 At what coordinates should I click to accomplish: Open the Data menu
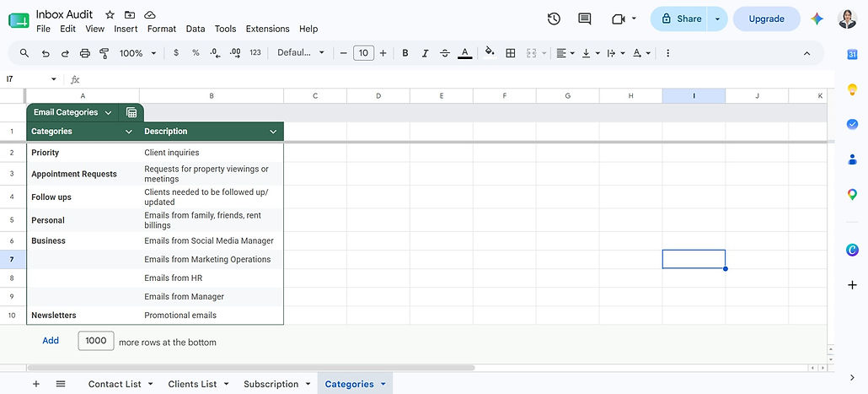196,29
